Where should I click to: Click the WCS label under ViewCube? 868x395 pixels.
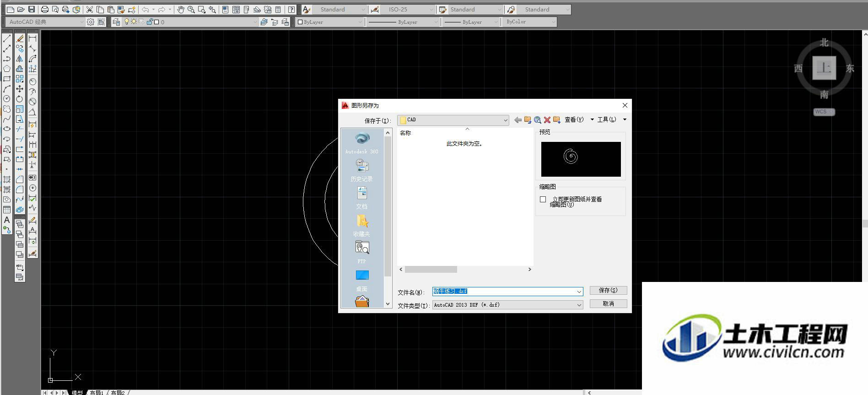pos(824,112)
